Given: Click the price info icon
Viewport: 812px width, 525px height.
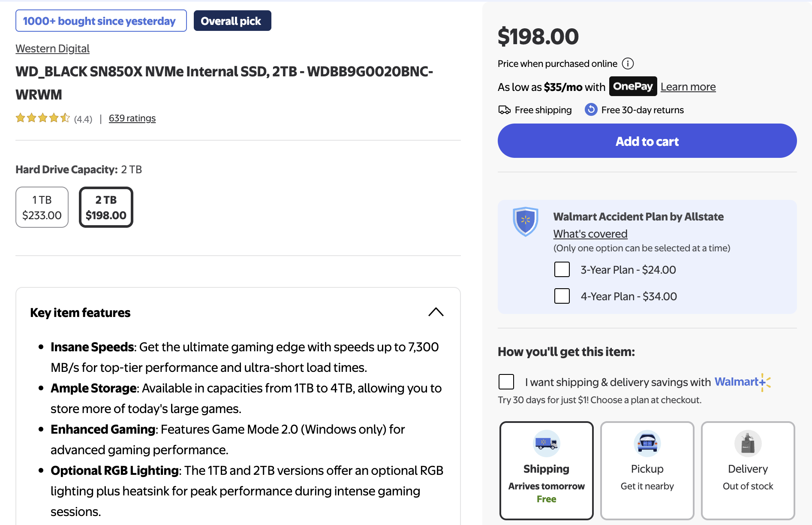Looking at the screenshot, I should (628, 63).
